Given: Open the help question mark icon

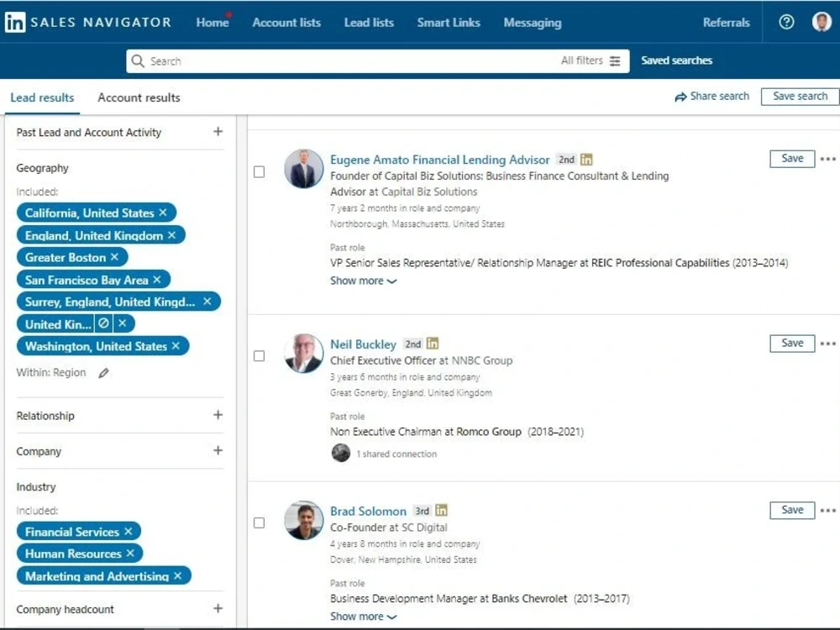Looking at the screenshot, I should pos(786,22).
